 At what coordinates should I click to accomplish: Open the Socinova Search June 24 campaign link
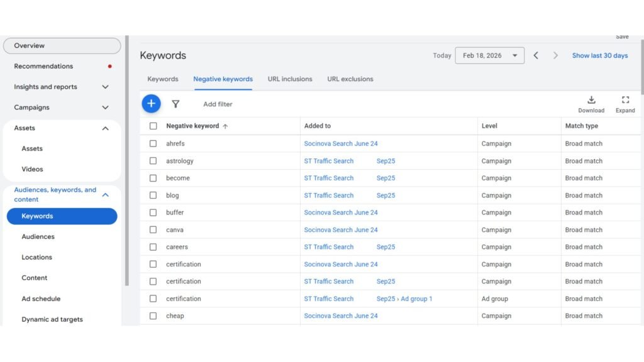[341, 143]
